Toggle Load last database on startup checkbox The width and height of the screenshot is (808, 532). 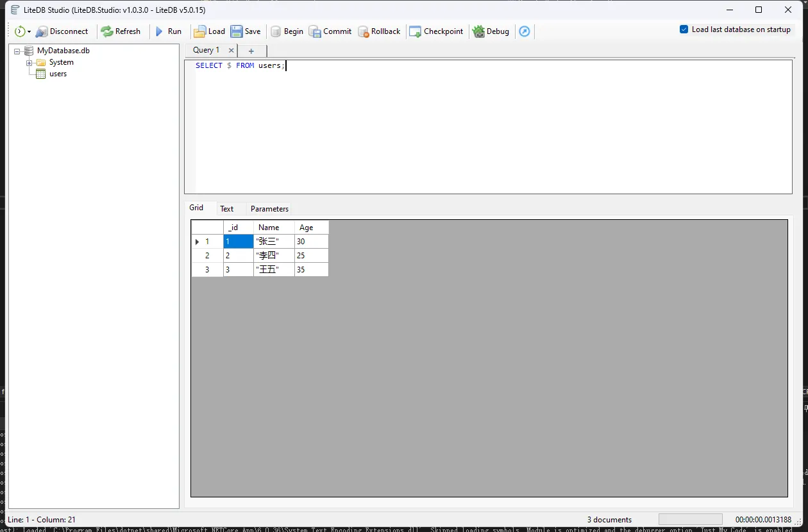click(x=684, y=29)
